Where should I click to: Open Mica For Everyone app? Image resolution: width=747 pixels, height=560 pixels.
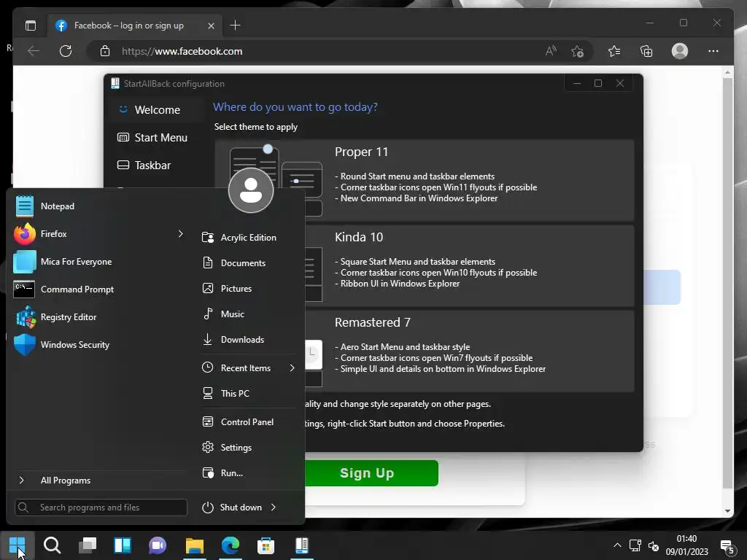(98, 262)
